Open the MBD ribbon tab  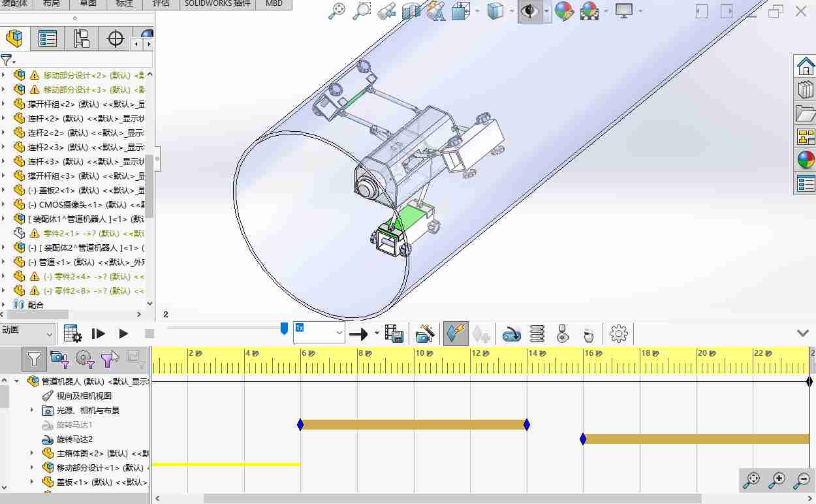click(274, 3)
